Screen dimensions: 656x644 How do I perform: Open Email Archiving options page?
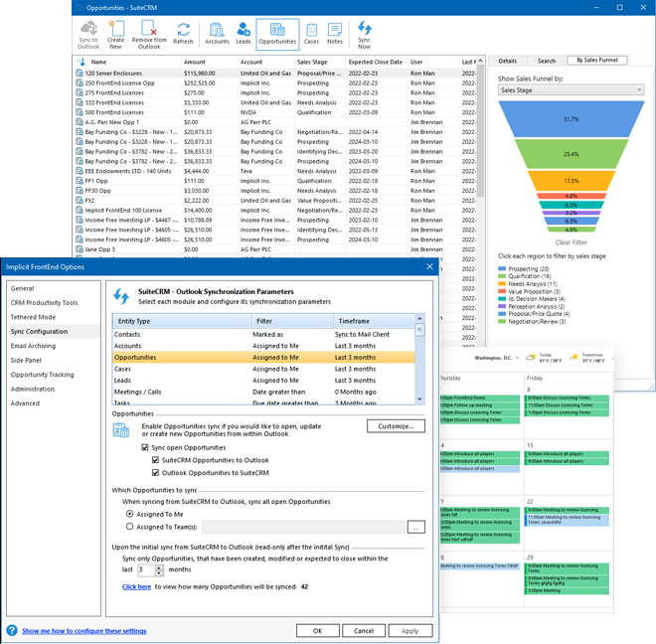[33, 346]
